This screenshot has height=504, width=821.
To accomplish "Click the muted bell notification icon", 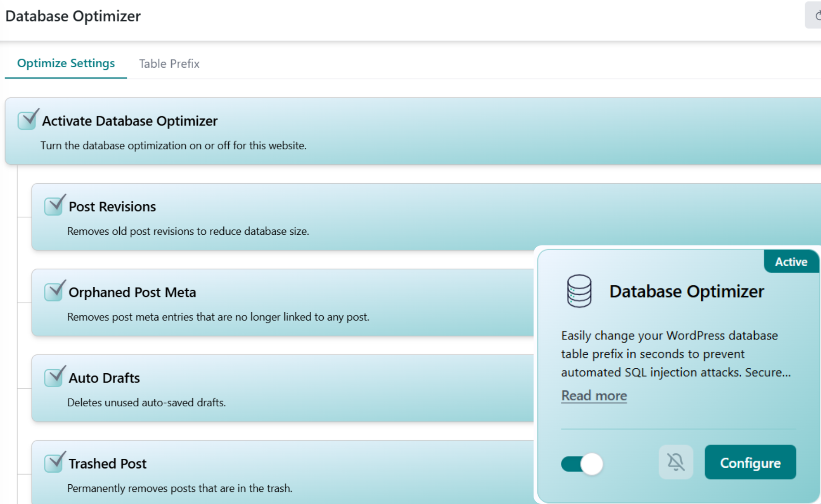I will (x=676, y=462).
